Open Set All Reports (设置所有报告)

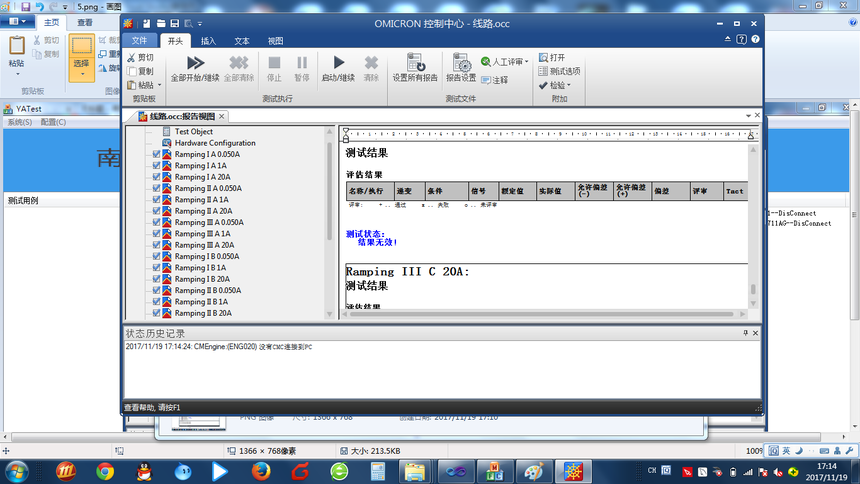[x=414, y=63]
